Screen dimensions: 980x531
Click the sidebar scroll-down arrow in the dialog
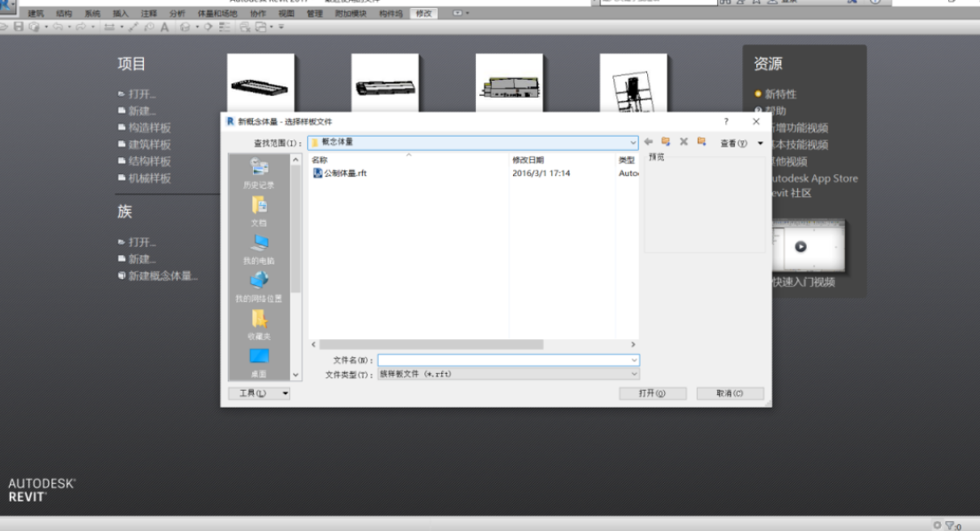296,376
